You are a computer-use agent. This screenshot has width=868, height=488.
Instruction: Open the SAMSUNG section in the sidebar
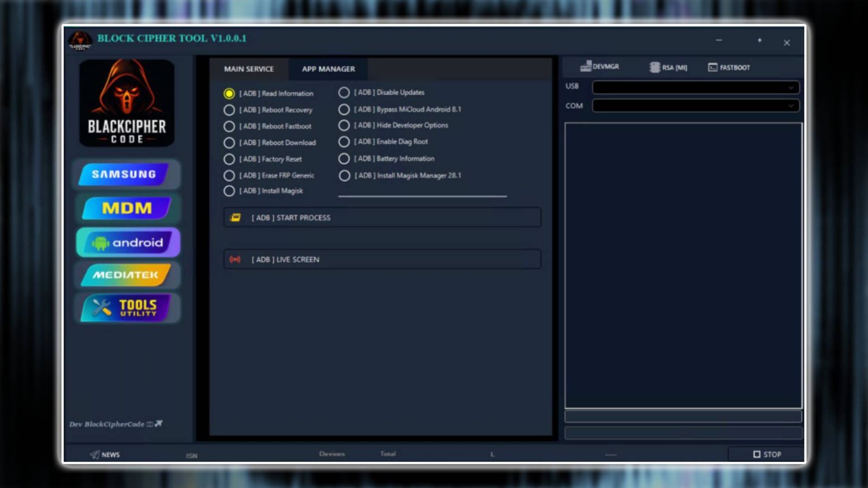click(126, 175)
